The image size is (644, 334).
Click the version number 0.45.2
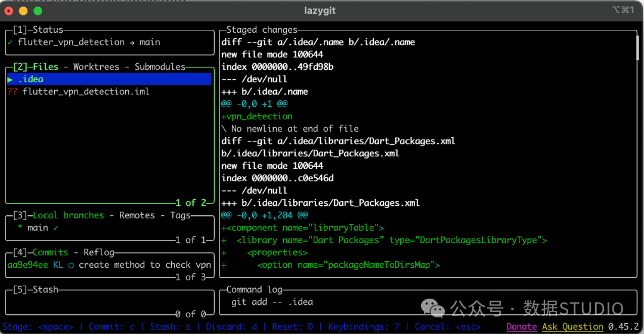coord(624,327)
